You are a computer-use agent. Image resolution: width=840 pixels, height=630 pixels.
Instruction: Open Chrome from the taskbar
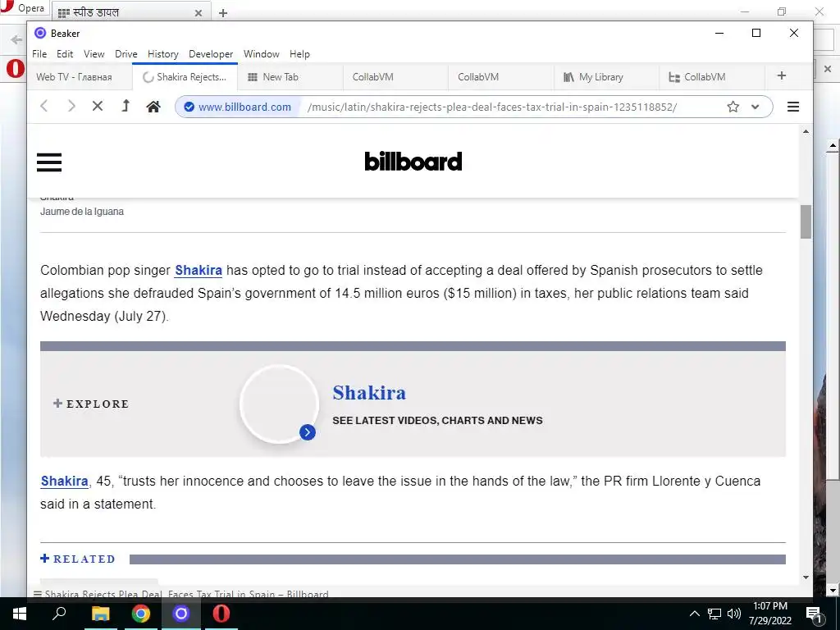tap(141, 614)
